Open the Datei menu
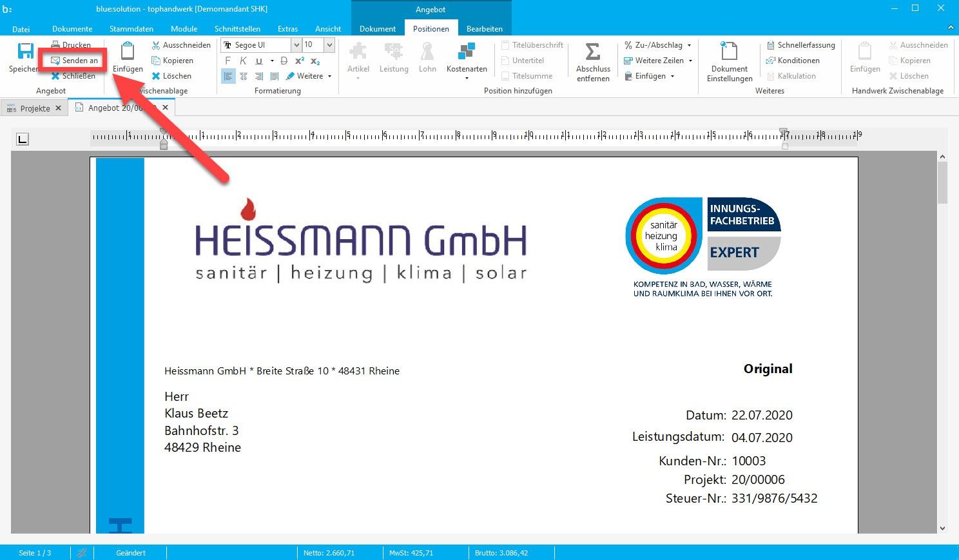Viewport: 959px width, 560px height. [x=21, y=28]
